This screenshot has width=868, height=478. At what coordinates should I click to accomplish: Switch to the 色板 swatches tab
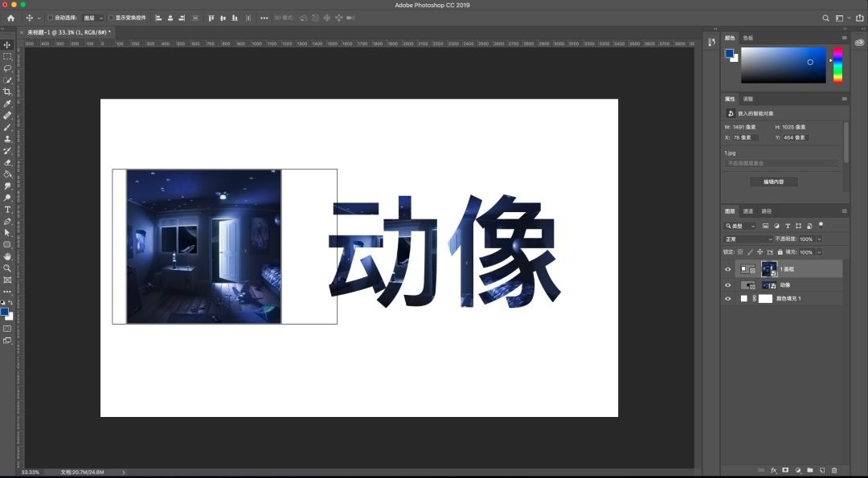click(x=747, y=37)
